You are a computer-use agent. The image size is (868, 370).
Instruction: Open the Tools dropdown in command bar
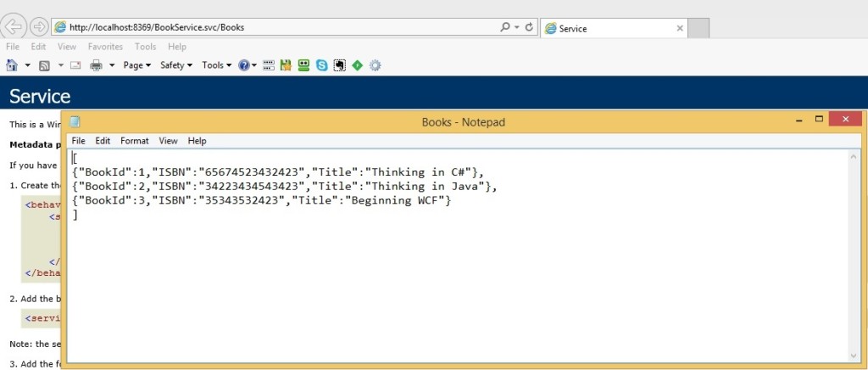[x=216, y=65]
